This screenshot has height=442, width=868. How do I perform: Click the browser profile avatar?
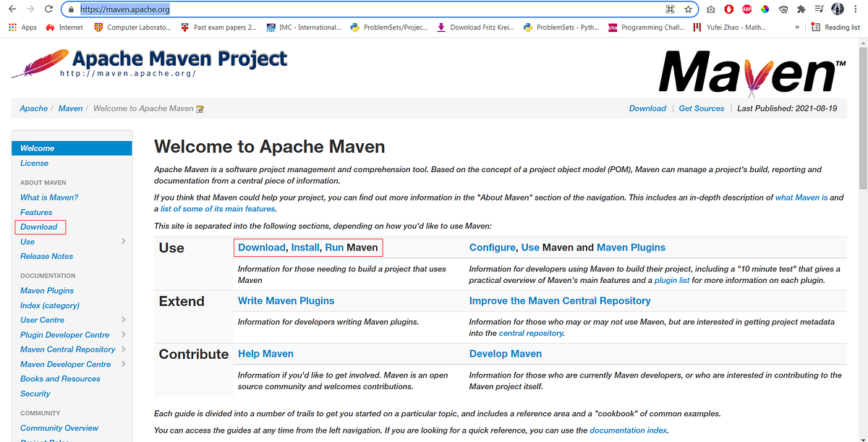[x=837, y=9]
